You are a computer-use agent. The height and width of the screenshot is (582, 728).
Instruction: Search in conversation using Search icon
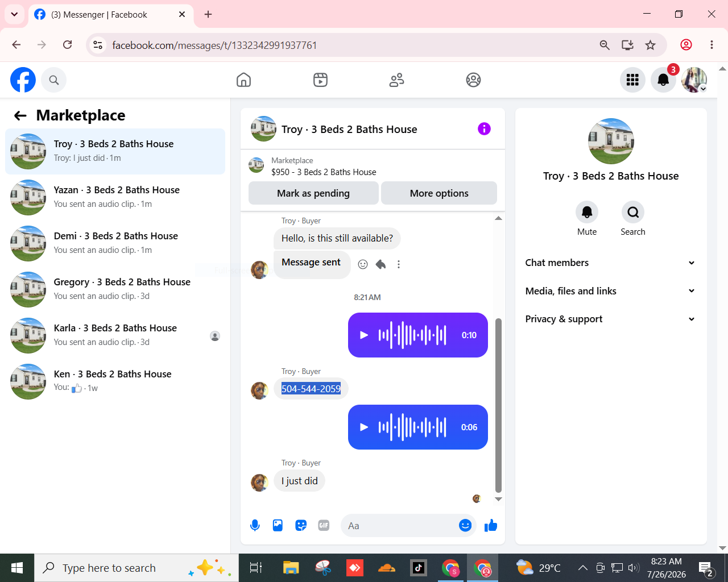[633, 213]
